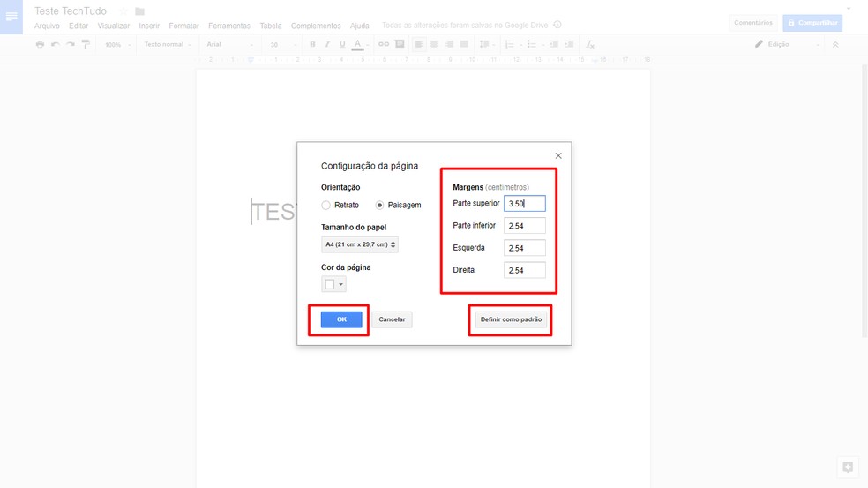Open the move-to-folder icon
The height and width of the screenshot is (488, 868).
click(139, 11)
